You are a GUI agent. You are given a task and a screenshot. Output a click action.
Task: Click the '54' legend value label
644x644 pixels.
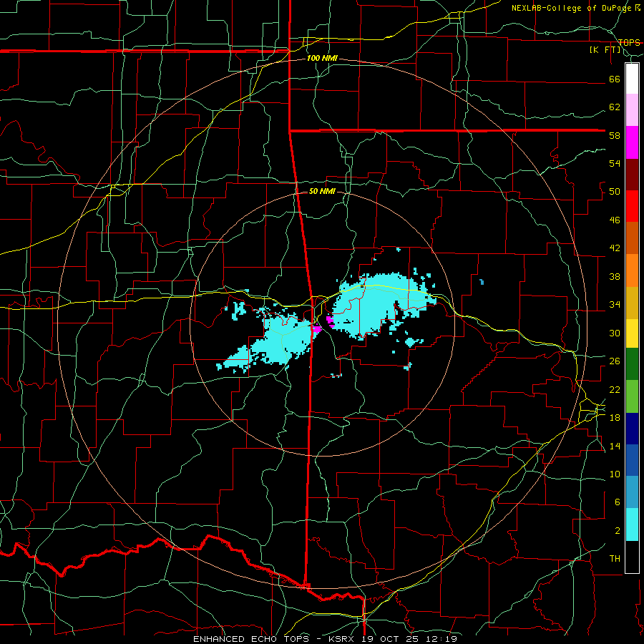tap(615, 163)
